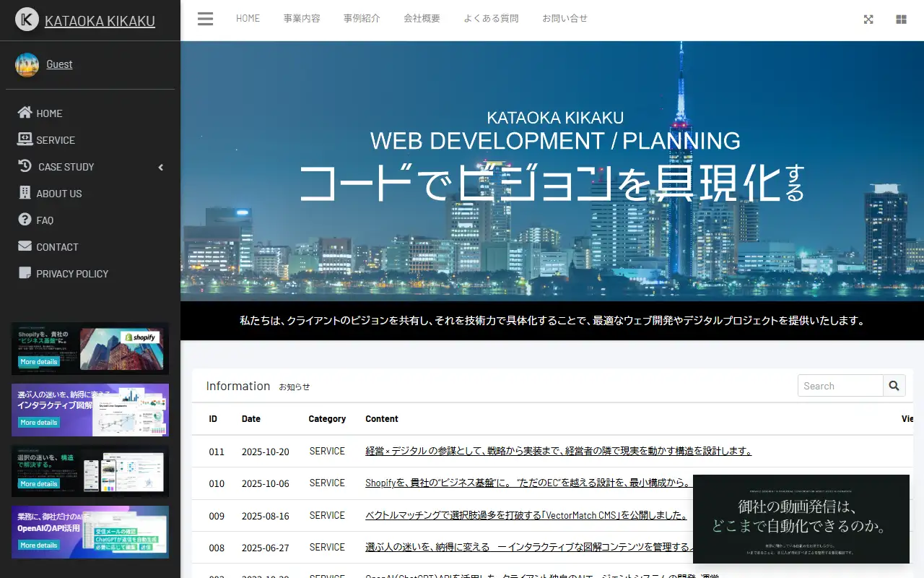Viewport: 924px width, 578px height.
Task: Open よくある質問 in the top navigation
Action: coord(491,19)
